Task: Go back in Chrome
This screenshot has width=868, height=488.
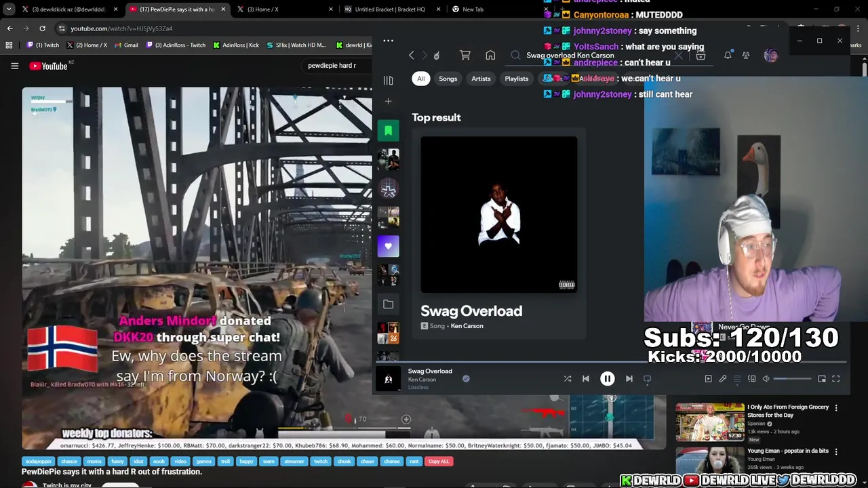Action: (x=9, y=28)
